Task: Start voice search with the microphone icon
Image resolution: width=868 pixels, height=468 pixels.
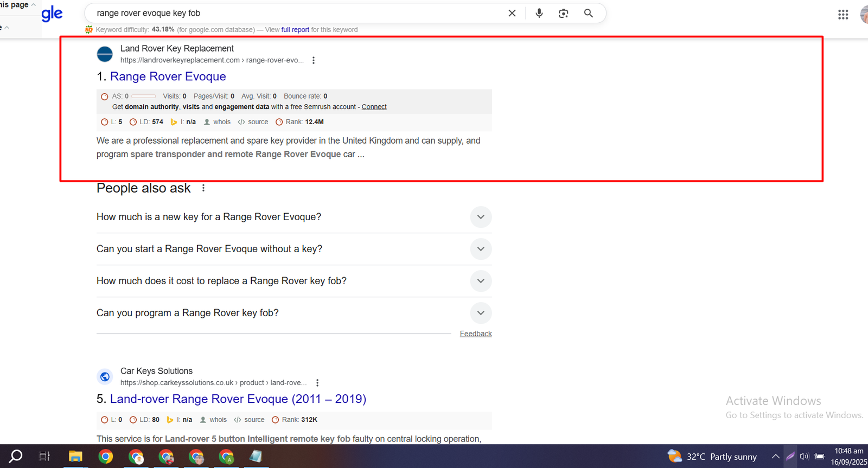Action: [539, 13]
